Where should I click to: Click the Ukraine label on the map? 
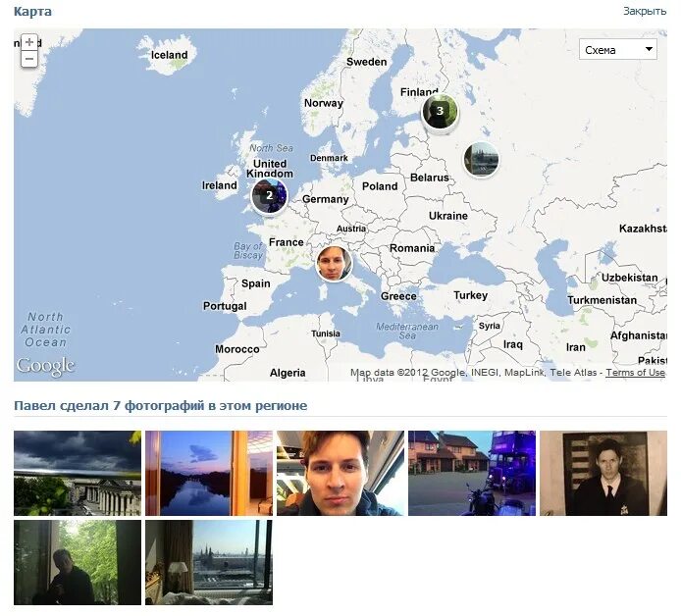448,216
